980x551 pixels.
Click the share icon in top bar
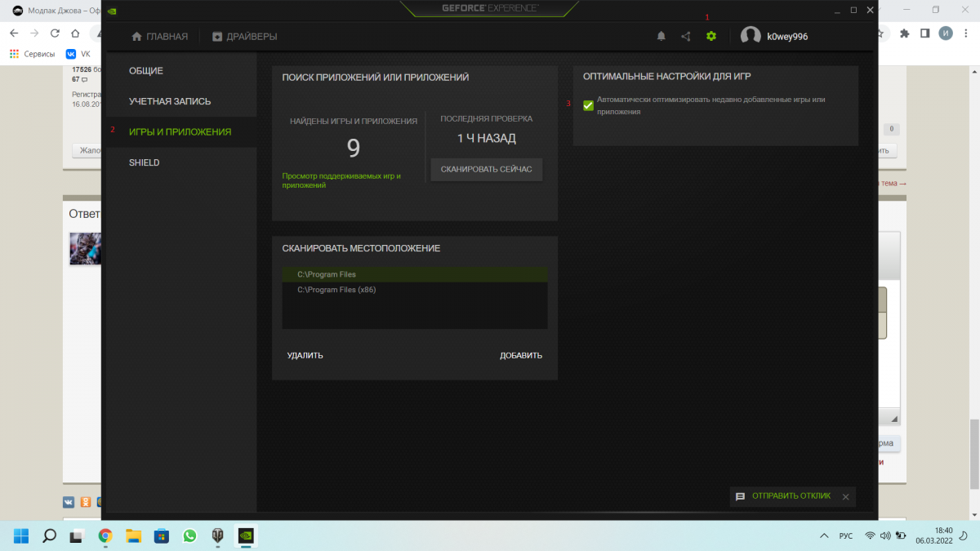point(686,36)
